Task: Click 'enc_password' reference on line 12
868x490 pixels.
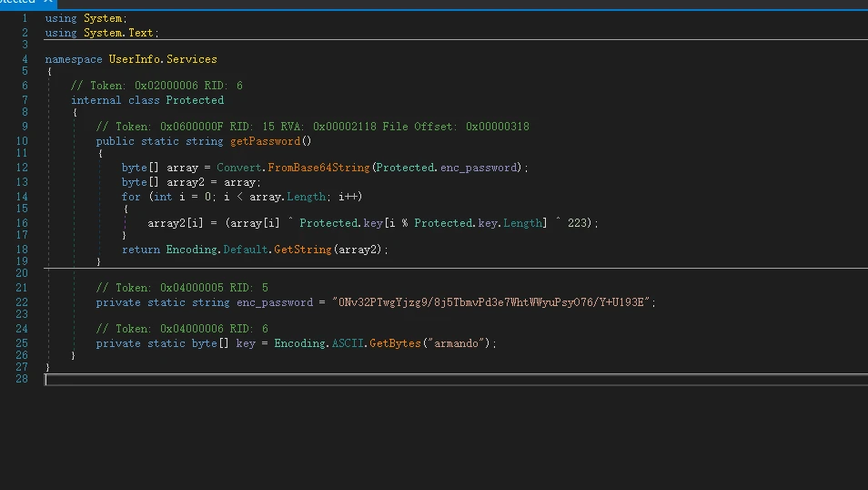Action: click(479, 168)
